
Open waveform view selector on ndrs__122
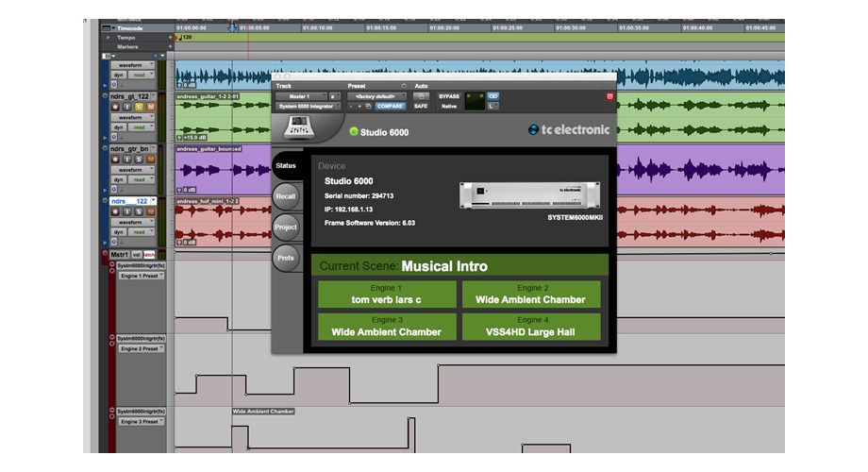pyautogui.click(x=133, y=222)
